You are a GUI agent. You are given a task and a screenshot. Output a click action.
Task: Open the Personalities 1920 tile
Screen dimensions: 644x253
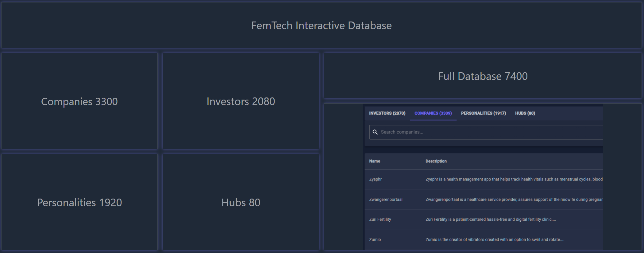[79, 202]
